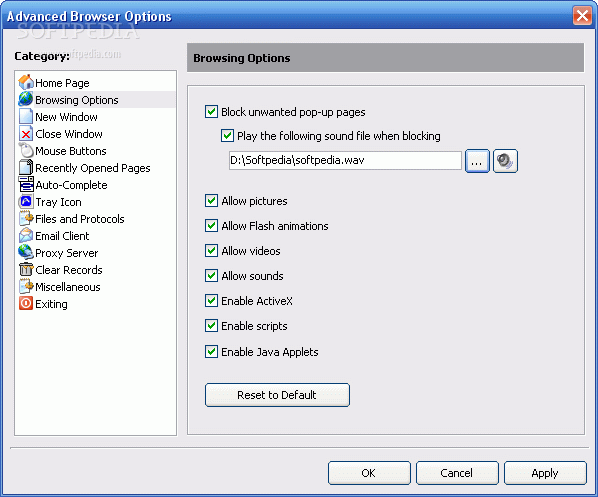Click Reset to Default button
Viewport: 598px width, 497px height.
point(277,395)
